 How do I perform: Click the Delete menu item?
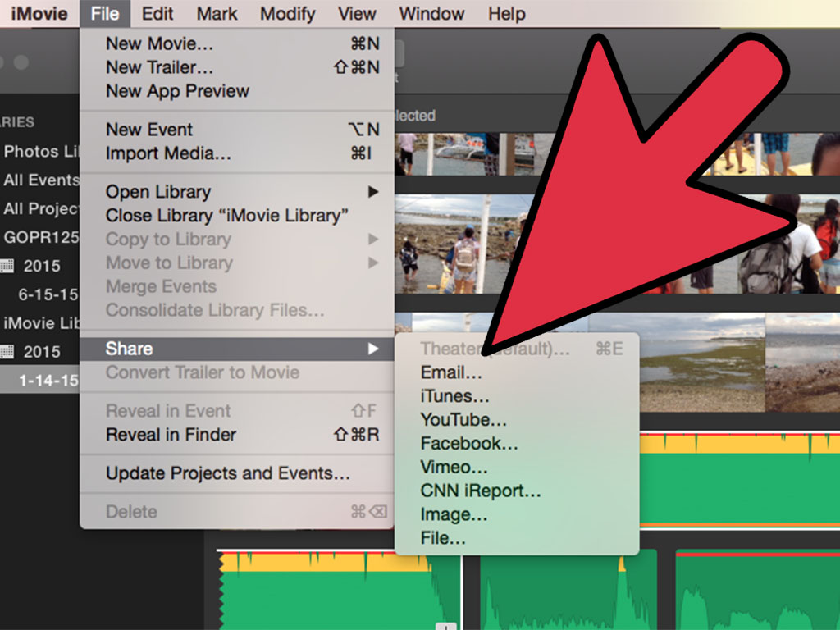point(237,512)
